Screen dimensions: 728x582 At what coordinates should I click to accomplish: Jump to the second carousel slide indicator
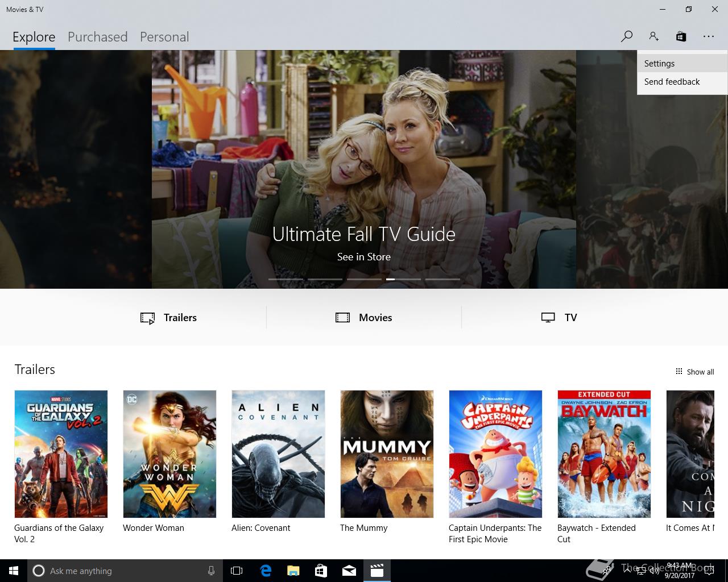coord(325,279)
